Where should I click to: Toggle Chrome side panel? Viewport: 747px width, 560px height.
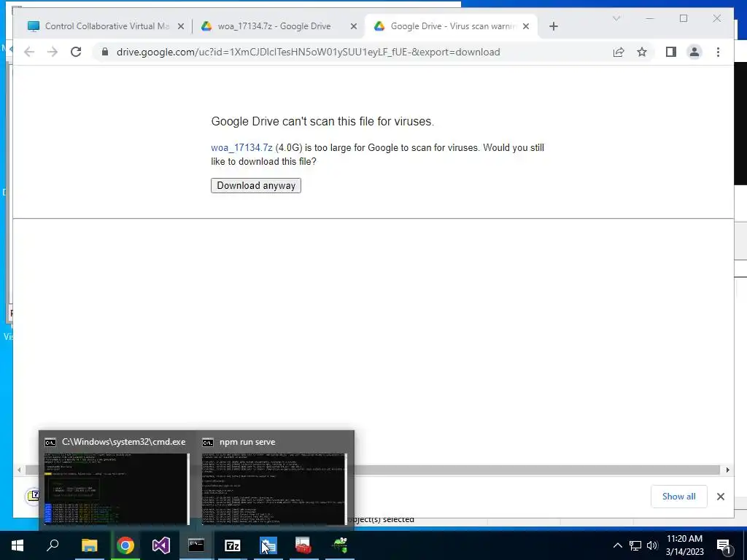[x=671, y=52]
